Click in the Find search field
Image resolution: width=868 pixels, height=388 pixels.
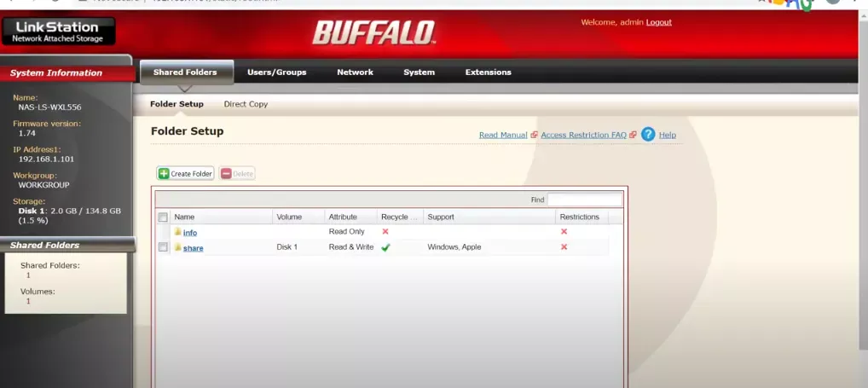point(585,200)
